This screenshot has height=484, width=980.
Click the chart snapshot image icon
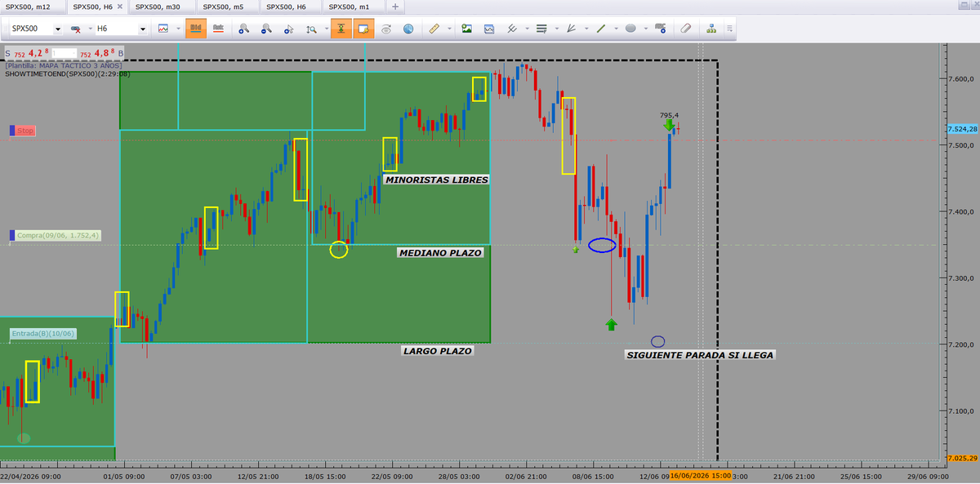pos(489,29)
